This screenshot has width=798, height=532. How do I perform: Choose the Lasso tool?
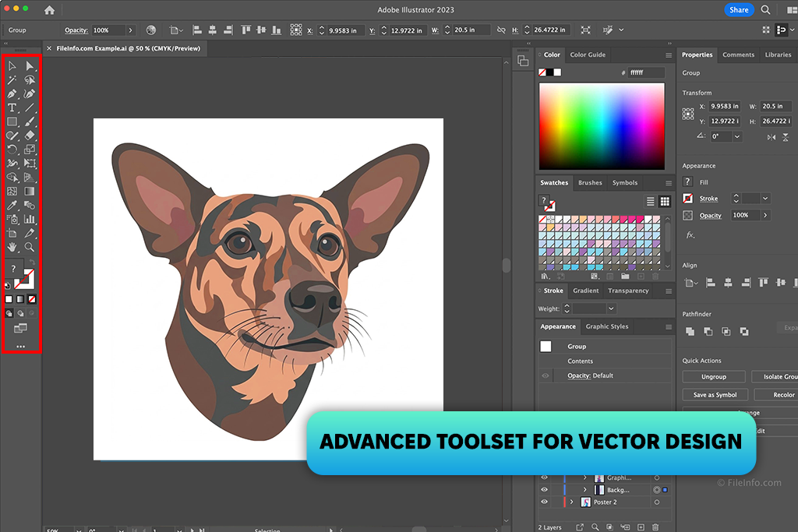coord(30,80)
